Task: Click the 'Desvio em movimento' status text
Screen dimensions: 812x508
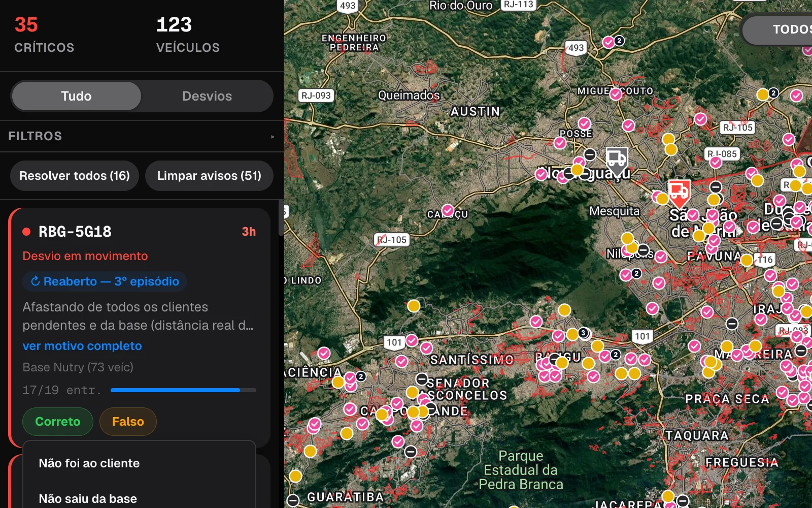Action: (85, 256)
